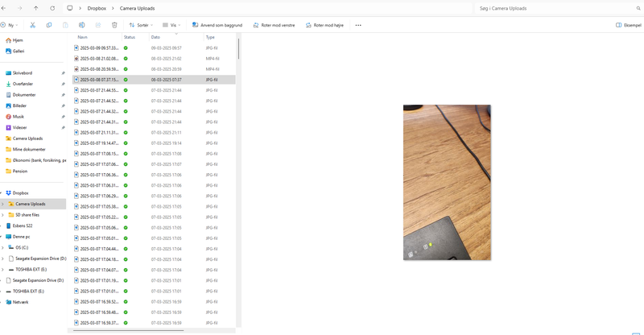Click the Cut (scissors) toolbar icon
Image resolution: width=644 pixels, height=335 pixels.
33,25
